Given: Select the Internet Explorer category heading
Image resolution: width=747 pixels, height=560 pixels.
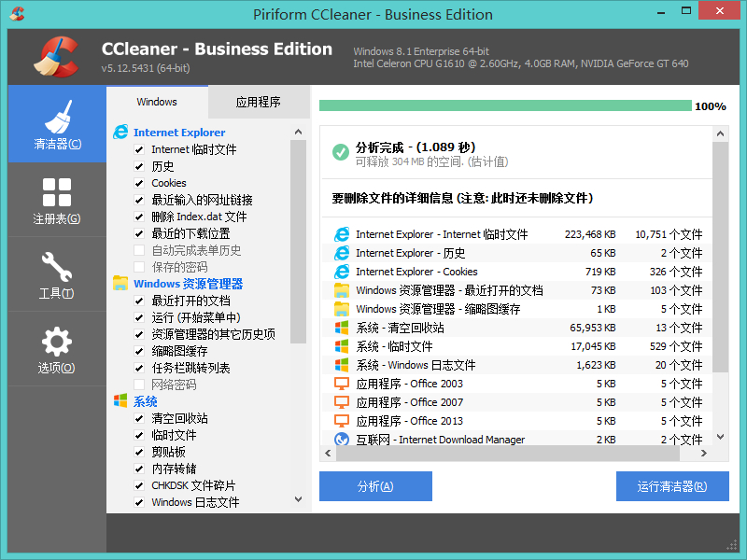Looking at the screenshot, I should 179,133.
